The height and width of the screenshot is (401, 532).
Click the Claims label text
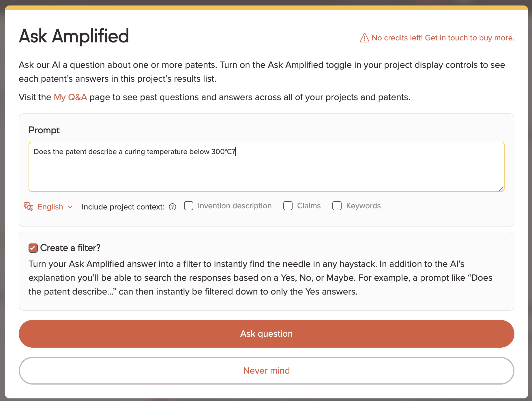pyautogui.click(x=309, y=206)
